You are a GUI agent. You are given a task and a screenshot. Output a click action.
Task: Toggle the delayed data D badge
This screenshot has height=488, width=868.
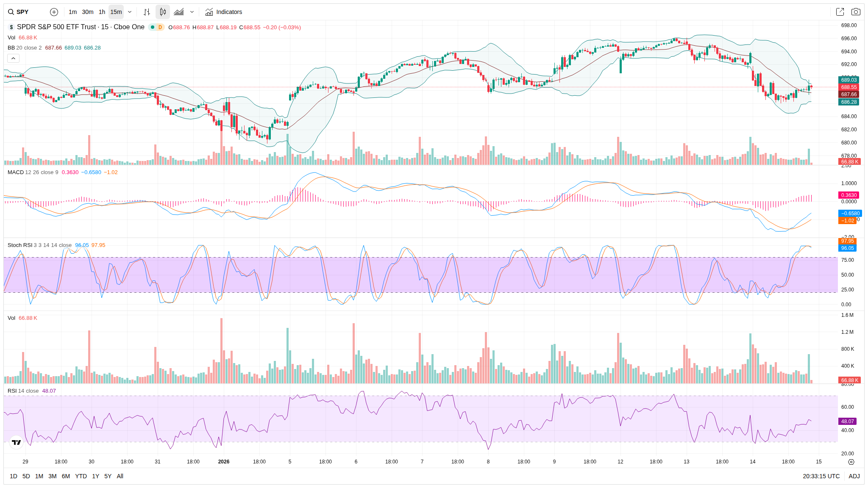[160, 27]
